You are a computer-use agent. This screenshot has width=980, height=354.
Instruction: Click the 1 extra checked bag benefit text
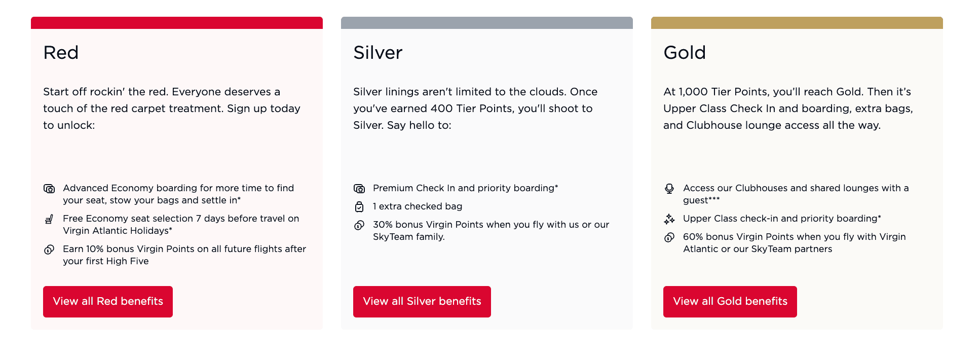click(417, 206)
